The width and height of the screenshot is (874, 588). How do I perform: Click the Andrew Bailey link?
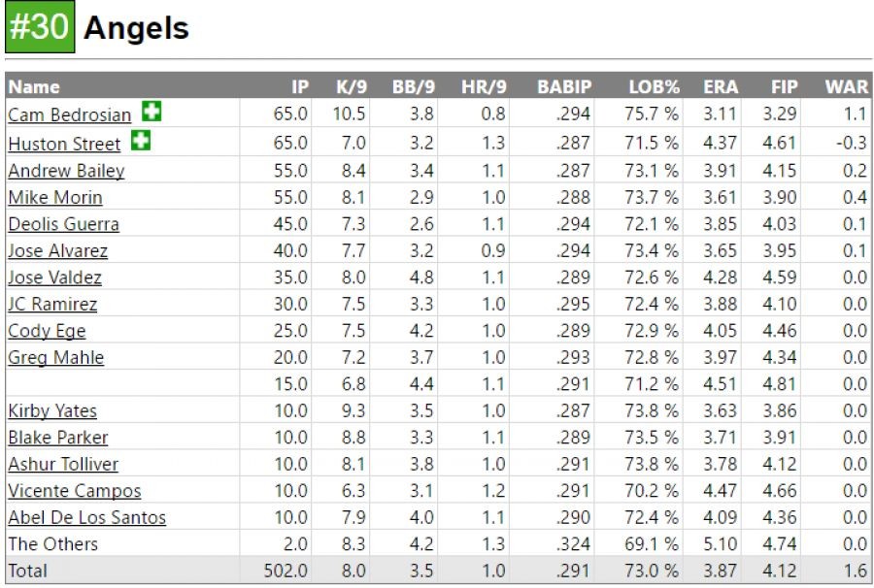click(66, 171)
